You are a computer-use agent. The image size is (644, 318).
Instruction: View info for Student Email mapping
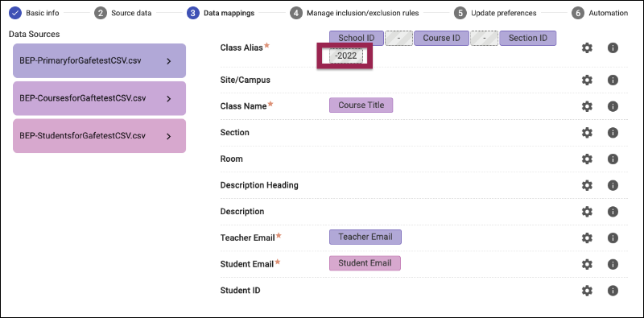click(x=613, y=264)
